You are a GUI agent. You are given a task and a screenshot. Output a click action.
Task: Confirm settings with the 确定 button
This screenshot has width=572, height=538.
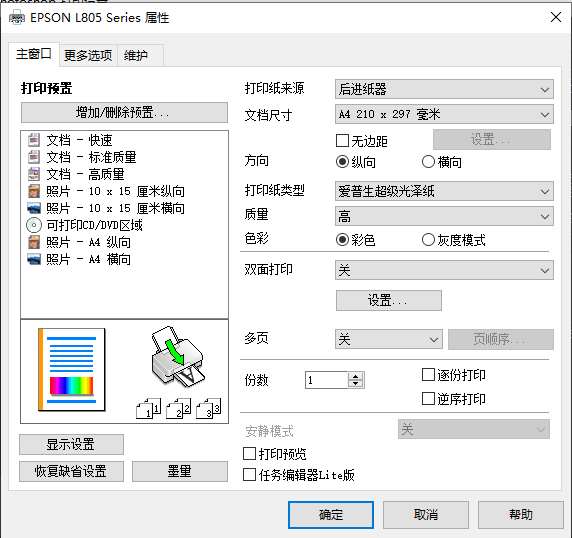pyautogui.click(x=331, y=515)
